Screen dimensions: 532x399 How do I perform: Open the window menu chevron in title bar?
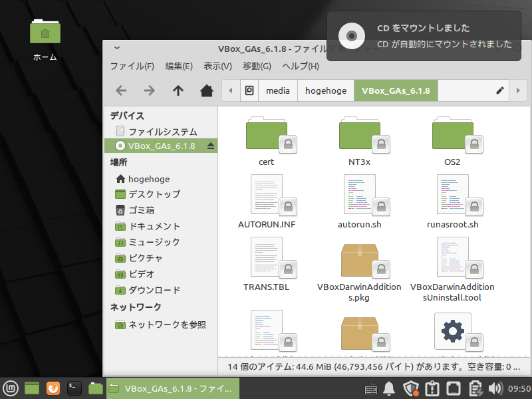[x=117, y=48]
